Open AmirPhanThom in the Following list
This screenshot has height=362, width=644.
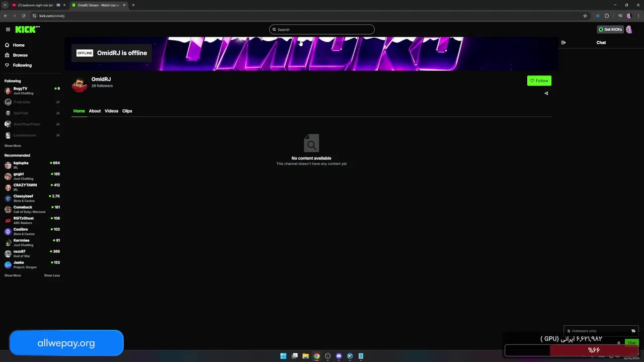coord(32,124)
